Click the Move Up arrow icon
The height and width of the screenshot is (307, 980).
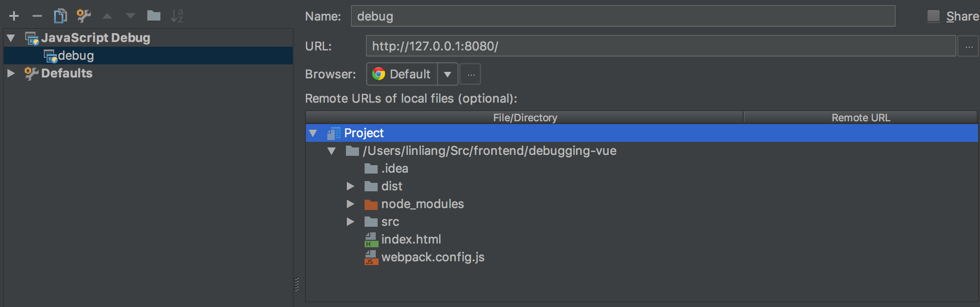[x=107, y=16]
